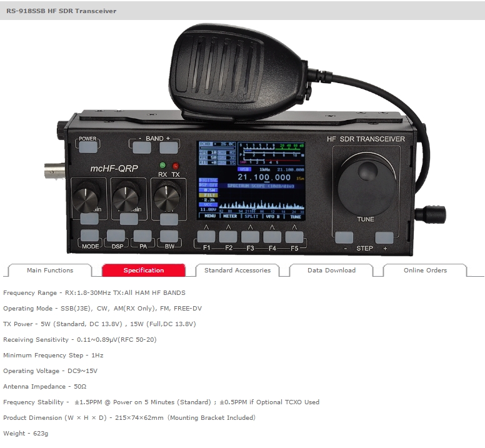Image resolution: width=485 pixels, height=448 pixels.
Task: Select the Specification tab
Action: (144, 270)
